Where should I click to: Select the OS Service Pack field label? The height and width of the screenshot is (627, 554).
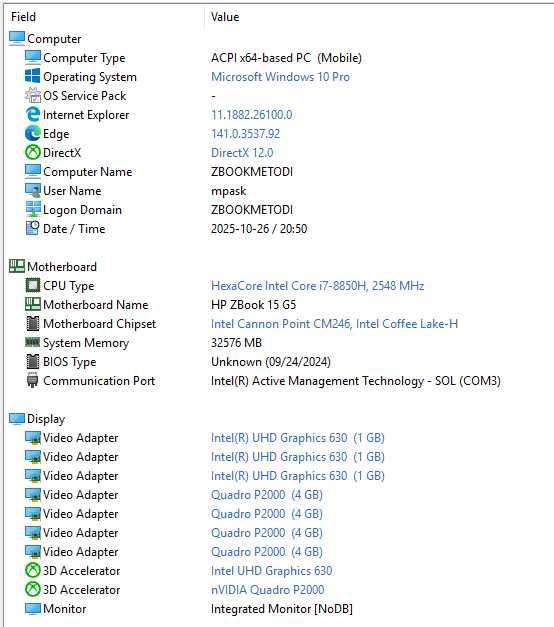point(85,96)
